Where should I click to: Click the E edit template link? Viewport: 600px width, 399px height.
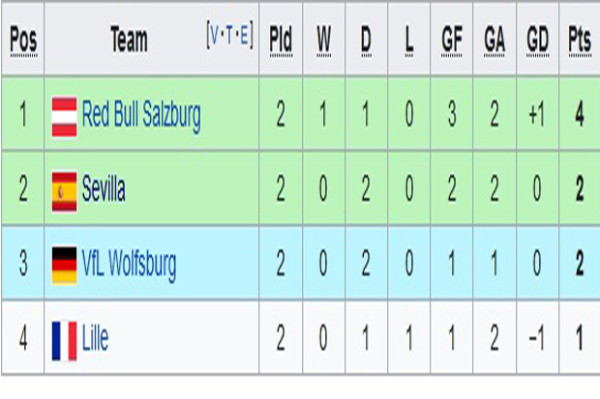(x=244, y=36)
